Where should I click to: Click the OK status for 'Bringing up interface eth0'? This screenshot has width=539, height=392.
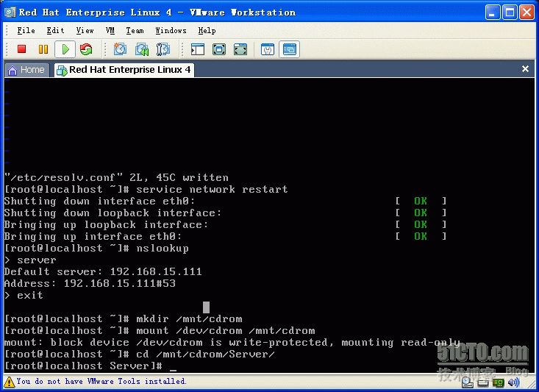coord(421,236)
